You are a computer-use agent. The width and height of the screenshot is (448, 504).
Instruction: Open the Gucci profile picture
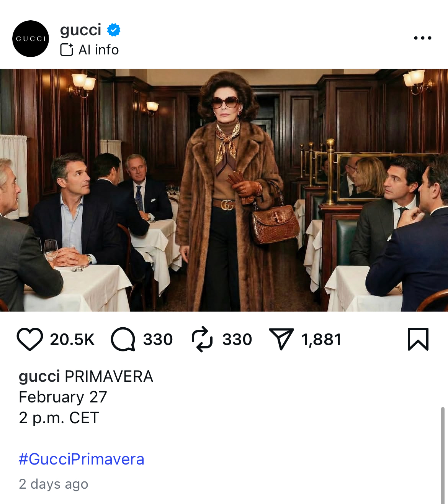tap(31, 39)
